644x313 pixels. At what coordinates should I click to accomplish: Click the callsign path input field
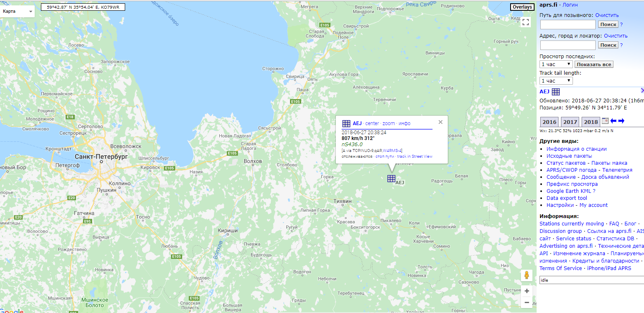point(568,24)
